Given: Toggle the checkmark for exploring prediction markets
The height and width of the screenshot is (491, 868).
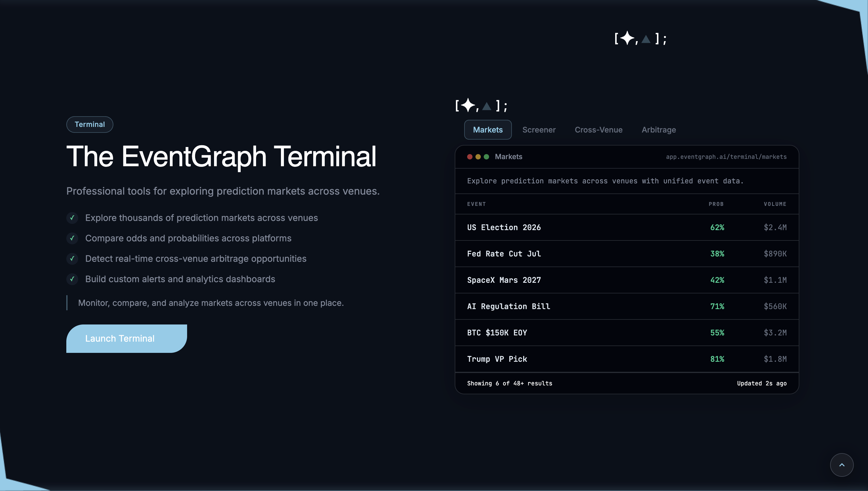Looking at the screenshot, I should [x=72, y=218].
